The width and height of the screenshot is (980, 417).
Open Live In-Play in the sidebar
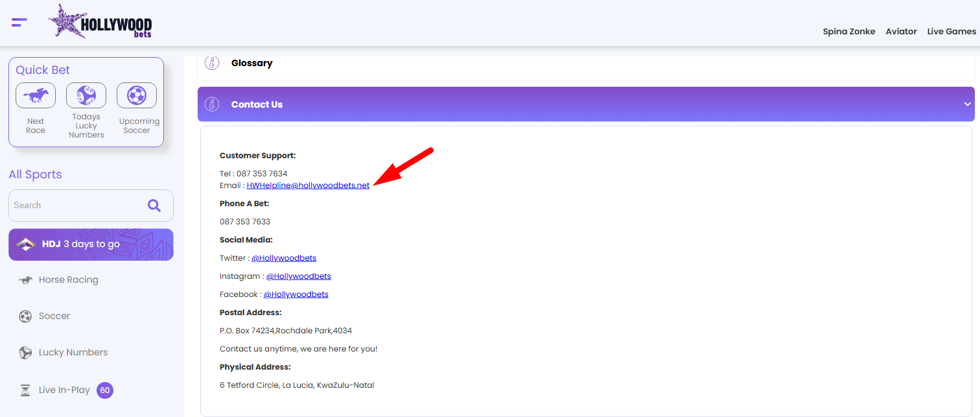coord(64,390)
